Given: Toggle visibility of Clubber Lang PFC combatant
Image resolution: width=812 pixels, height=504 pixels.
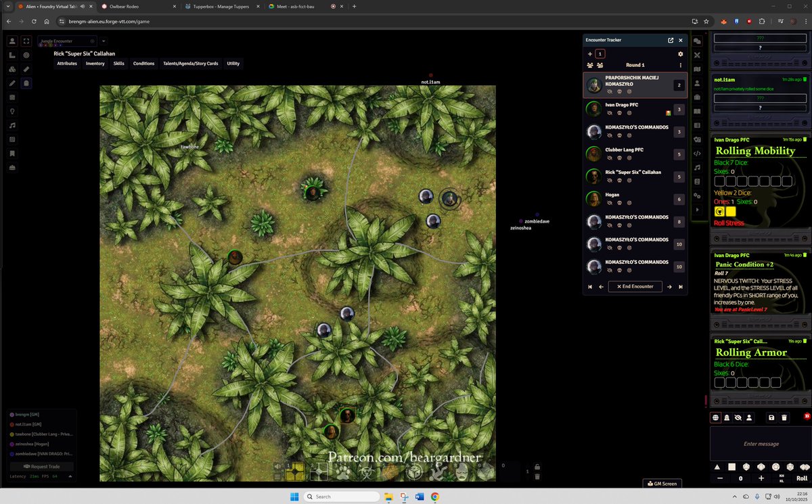Looking at the screenshot, I should point(609,159).
